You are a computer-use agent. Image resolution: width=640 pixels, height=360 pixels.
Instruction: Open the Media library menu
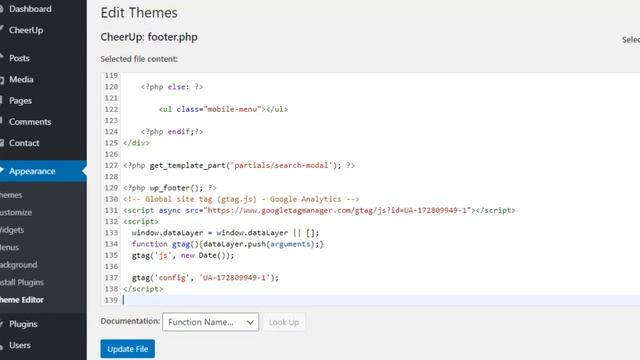pos(21,79)
